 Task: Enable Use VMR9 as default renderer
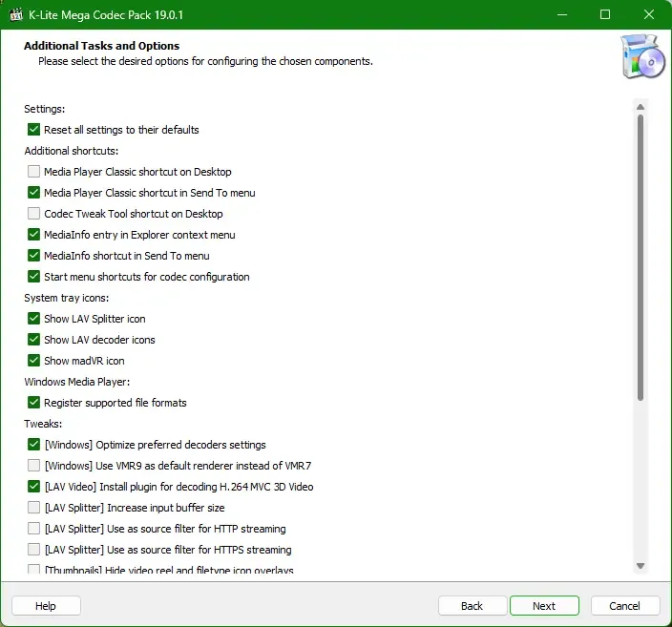click(33, 466)
